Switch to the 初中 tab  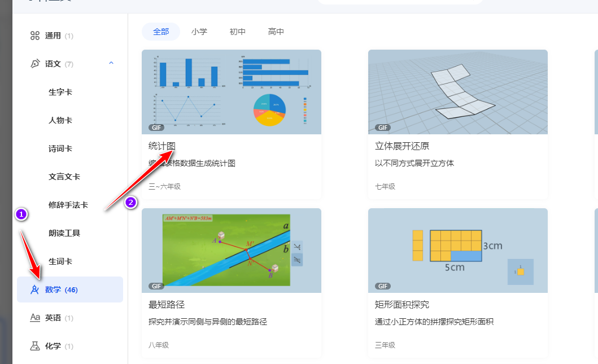(x=238, y=32)
